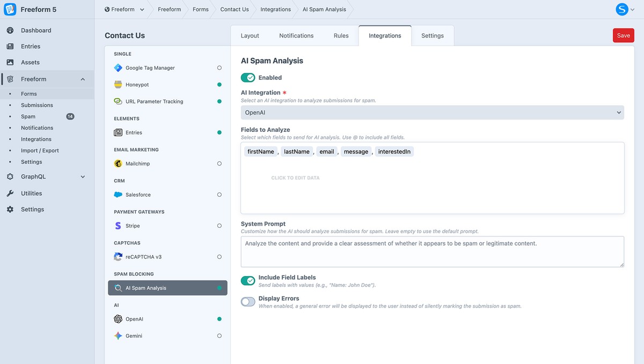
Task: Click the Fields to Analyze editor box
Action: tap(433, 178)
